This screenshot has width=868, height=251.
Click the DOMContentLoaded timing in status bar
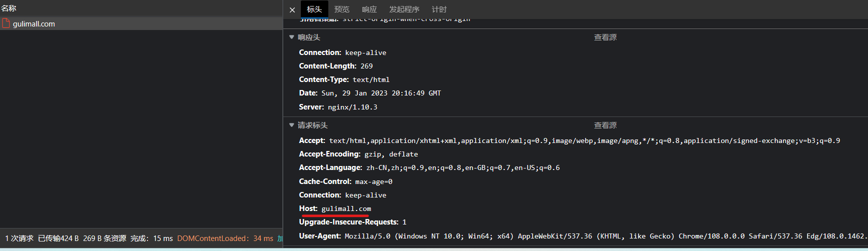pos(225,238)
